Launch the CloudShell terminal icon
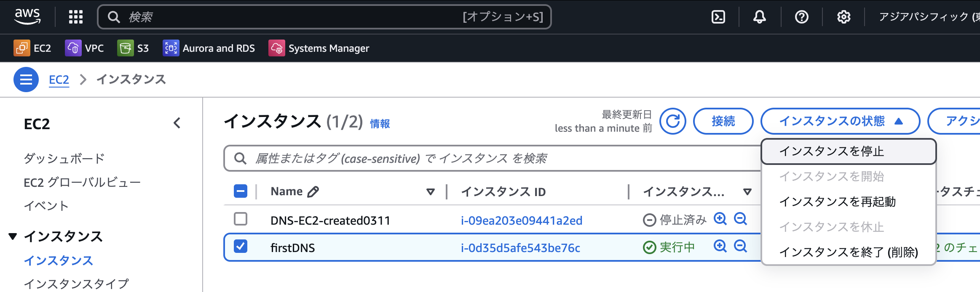 (718, 17)
